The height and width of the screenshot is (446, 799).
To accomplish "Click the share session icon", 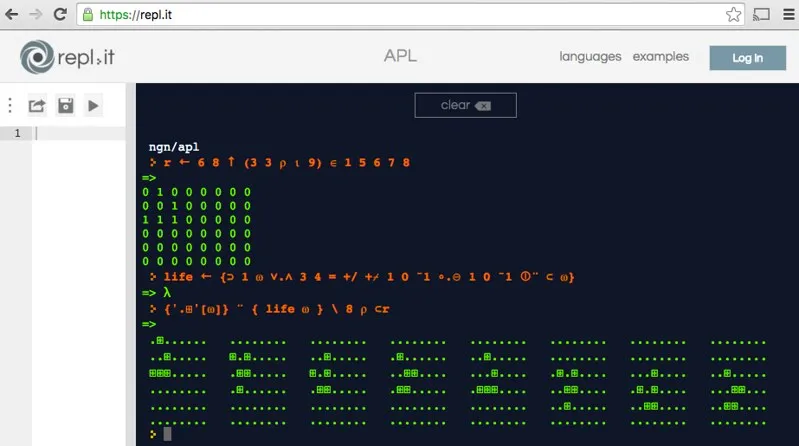I will 37,106.
